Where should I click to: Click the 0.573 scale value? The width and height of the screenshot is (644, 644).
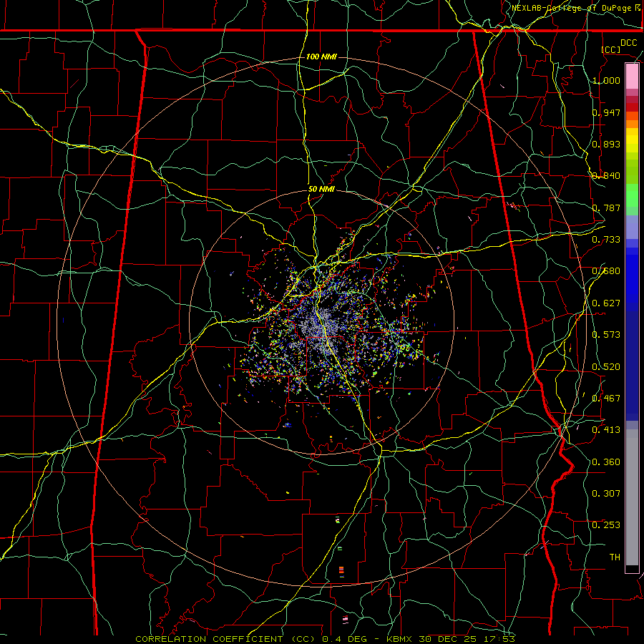(606, 335)
